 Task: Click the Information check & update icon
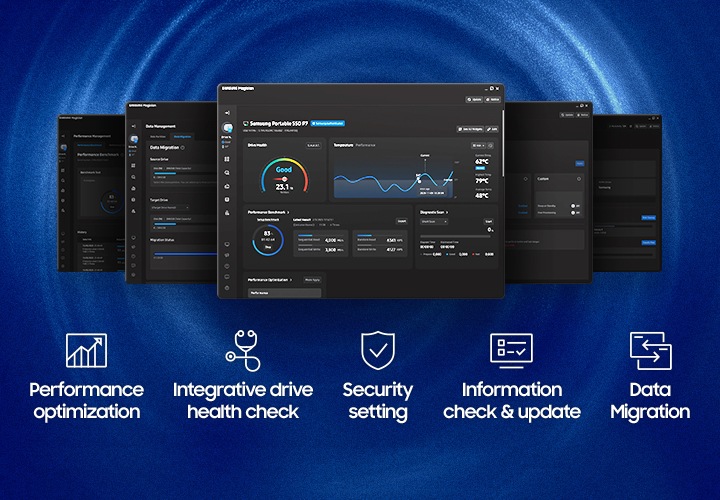tap(512, 351)
